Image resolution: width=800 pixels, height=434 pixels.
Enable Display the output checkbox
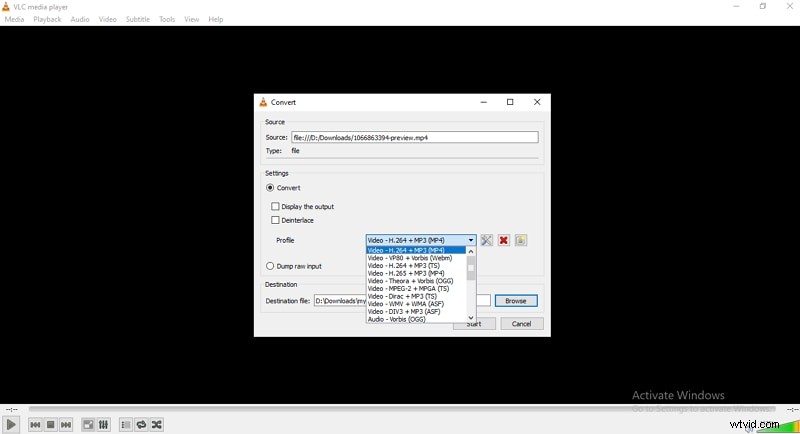coord(276,207)
